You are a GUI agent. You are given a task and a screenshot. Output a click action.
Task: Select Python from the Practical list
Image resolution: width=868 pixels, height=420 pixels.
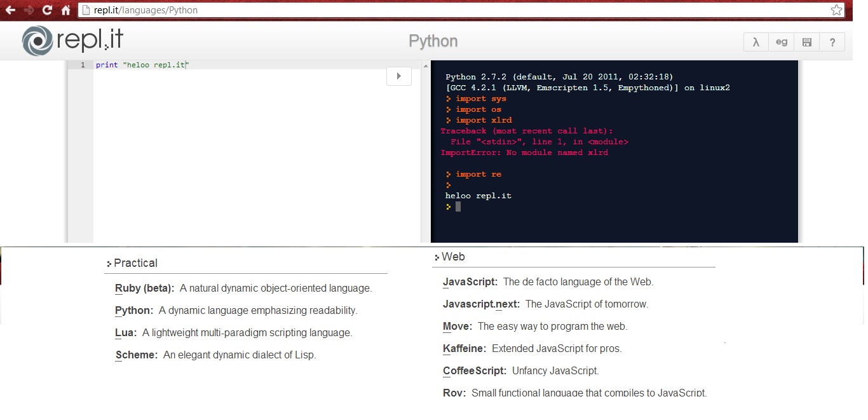(x=134, y=311)
